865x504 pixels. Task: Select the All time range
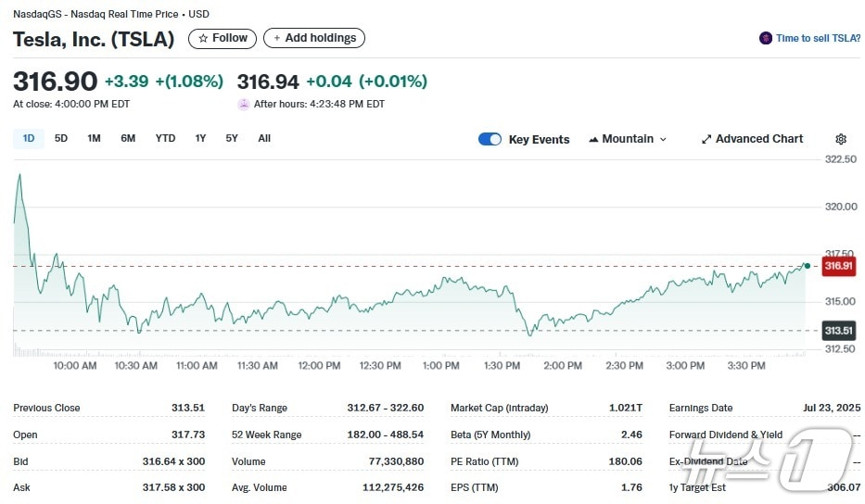tap(264, 138)
